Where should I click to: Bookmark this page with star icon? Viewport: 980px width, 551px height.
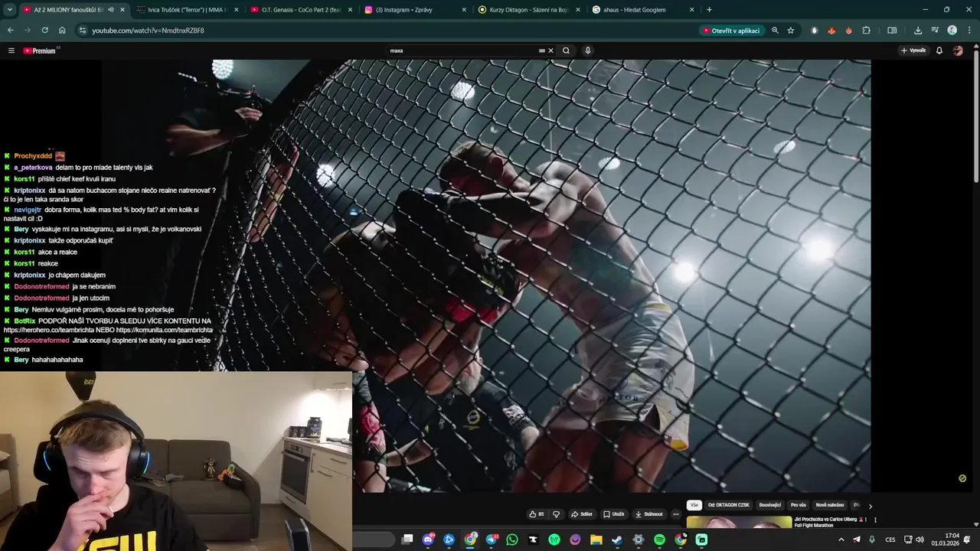791,31
